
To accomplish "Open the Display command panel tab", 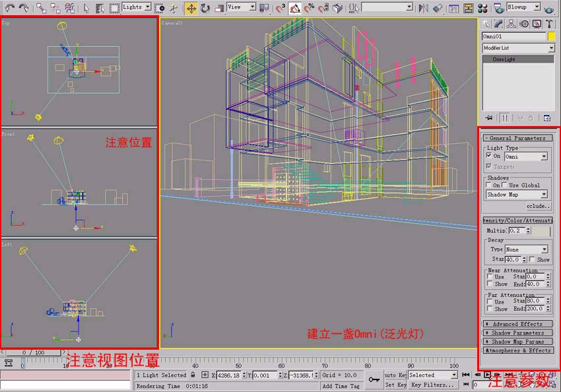I will pos(536,24).
